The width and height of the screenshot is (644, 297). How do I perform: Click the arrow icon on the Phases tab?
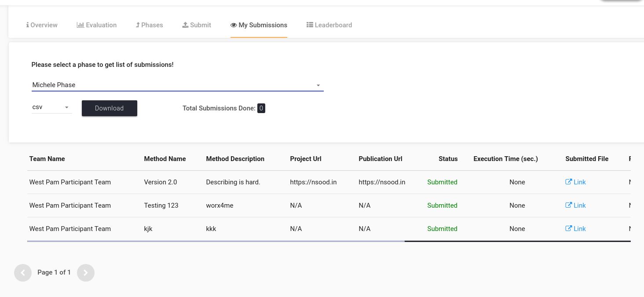click(x=138, y=25)
